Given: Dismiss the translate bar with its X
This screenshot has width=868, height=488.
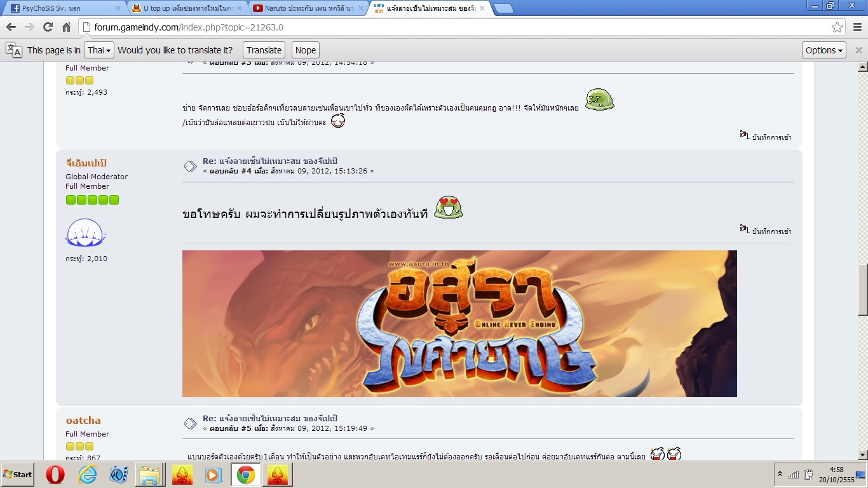Looking at the screenshot, I should point(859,50).
